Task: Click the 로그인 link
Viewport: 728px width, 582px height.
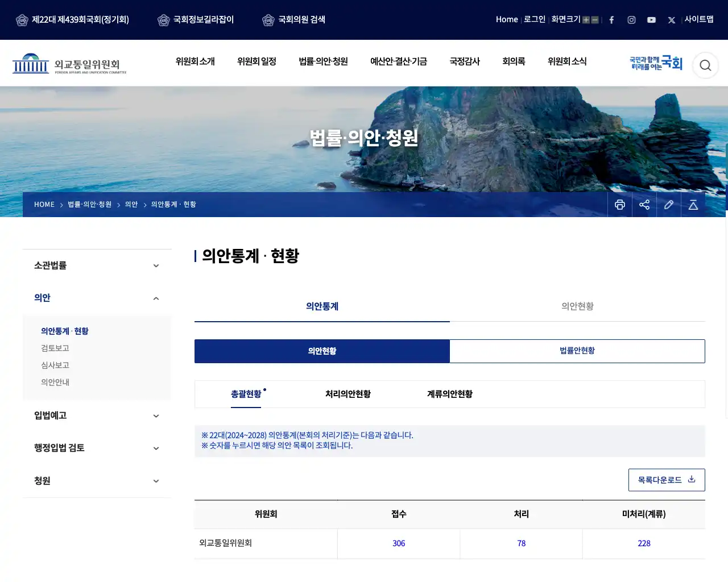Action: click(535, 19)
